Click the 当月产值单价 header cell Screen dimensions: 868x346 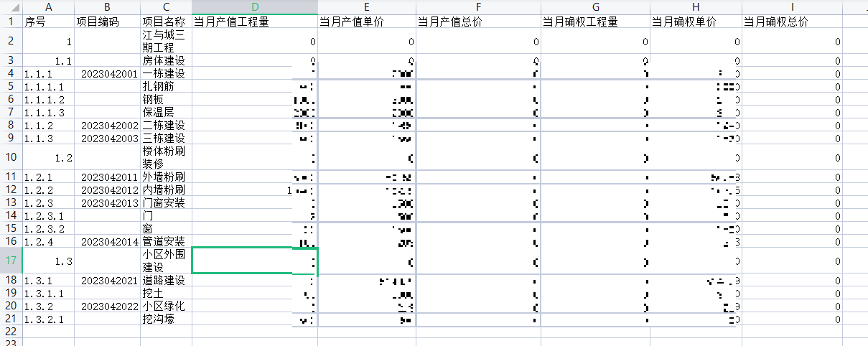(x=366, y=21)
